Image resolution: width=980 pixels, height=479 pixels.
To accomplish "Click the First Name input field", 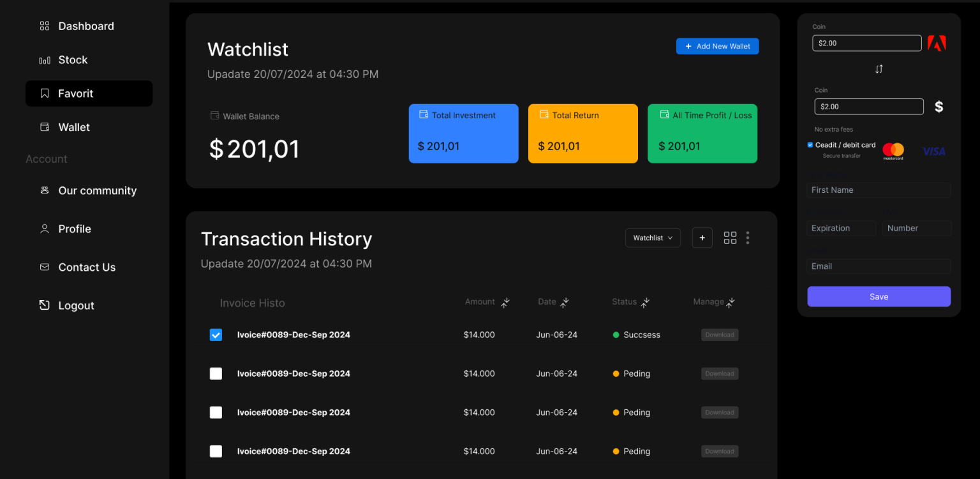I will coord(879,190).
